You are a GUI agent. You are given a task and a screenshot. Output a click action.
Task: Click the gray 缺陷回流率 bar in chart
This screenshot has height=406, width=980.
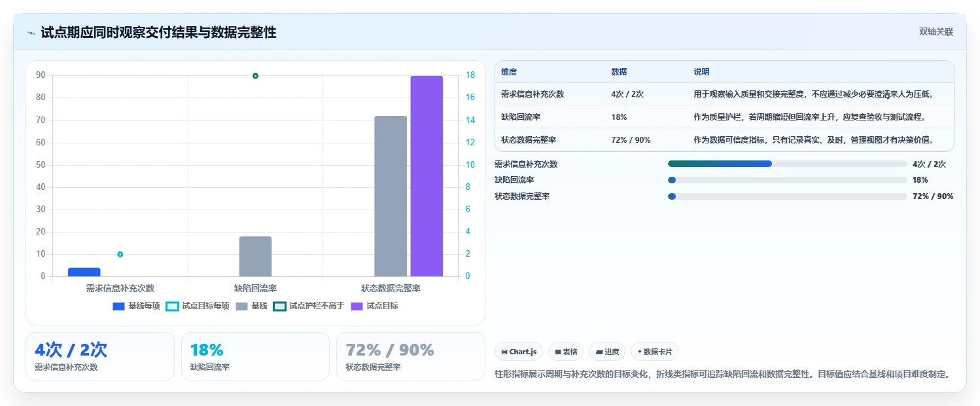pyautogui.click(x=255, y=256)
